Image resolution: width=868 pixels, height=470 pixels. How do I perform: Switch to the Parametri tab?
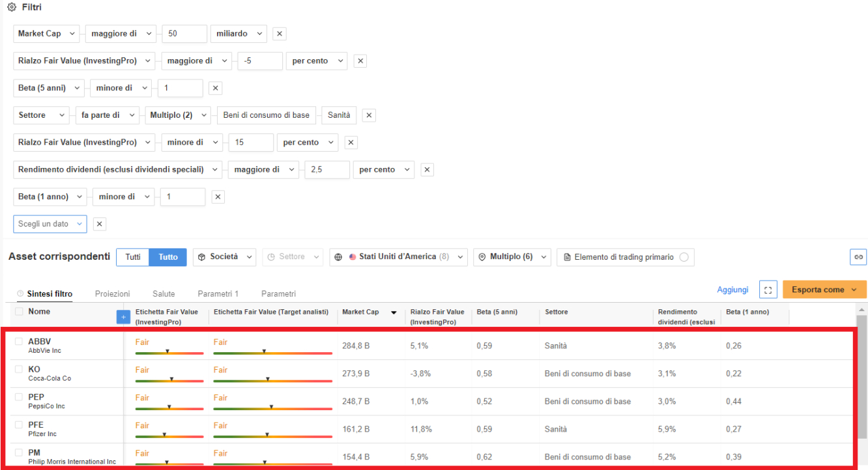click(279, 294)
